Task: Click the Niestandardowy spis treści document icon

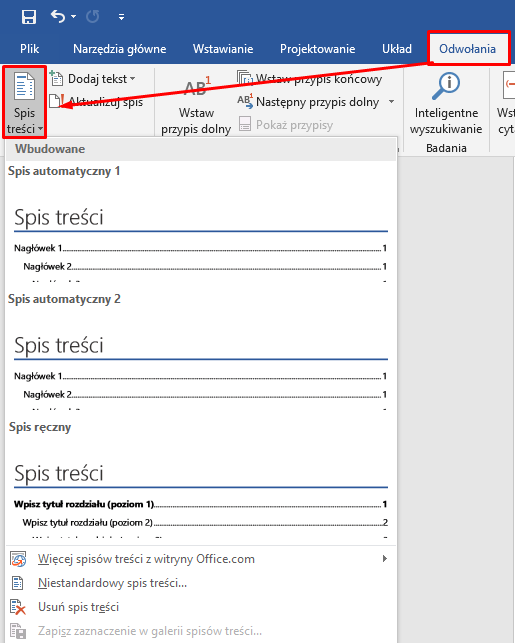Action: click(18, 583)
